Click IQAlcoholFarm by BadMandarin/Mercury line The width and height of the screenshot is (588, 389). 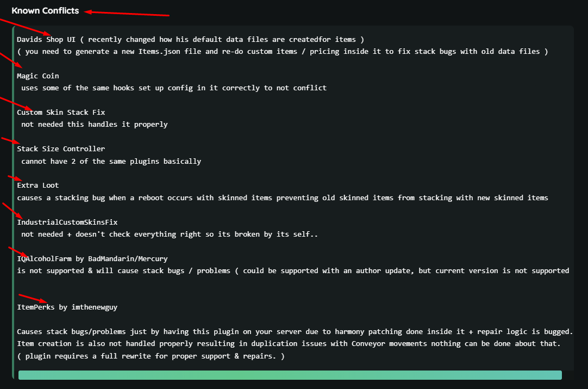coord(92,258)
